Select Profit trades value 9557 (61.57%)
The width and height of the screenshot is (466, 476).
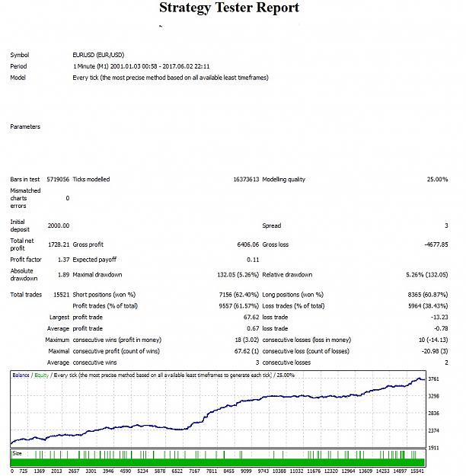click(x=239, y=306)
